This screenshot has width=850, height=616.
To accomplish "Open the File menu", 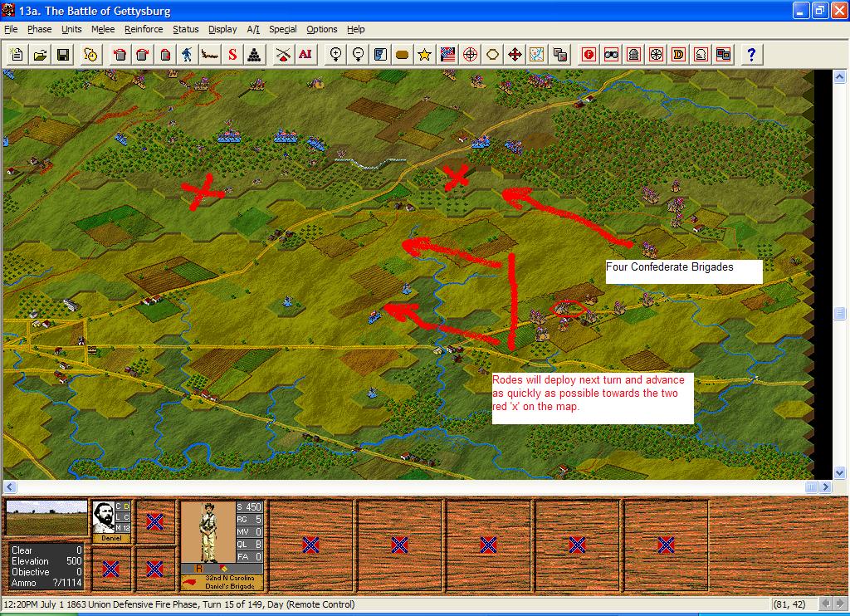I will [x=11, y=29].
